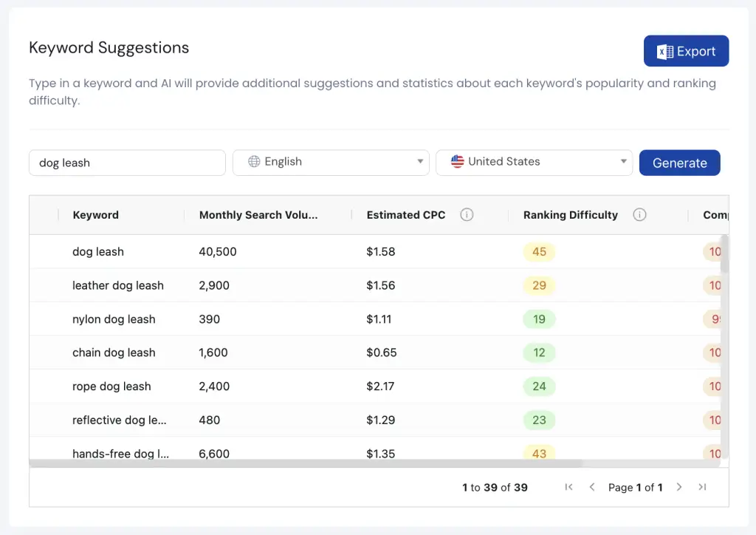
Task: Show info for Estimated CPC
Action: [467, 215]
